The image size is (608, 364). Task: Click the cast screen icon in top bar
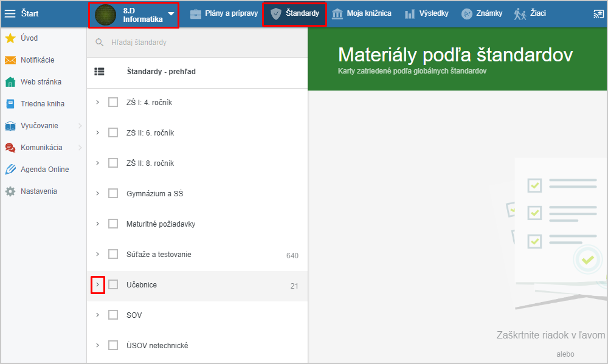coord(599,14)
